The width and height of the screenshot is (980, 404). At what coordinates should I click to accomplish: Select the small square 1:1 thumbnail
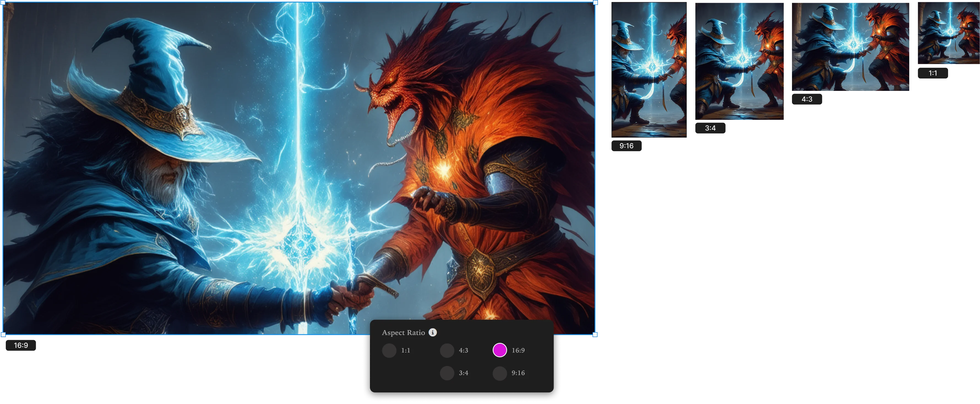tap(948, 33)
